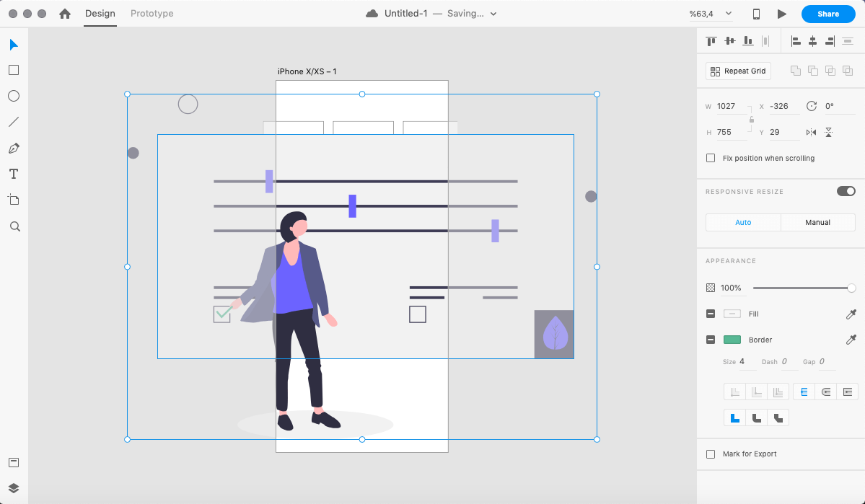Click the Home icon
Screen dimensions: 865x504
(65, 14)
